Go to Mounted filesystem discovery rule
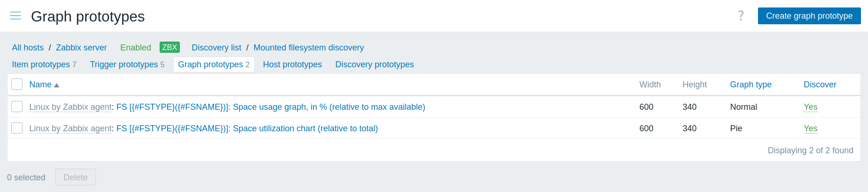The image size is (868, 192). (309, 48)
